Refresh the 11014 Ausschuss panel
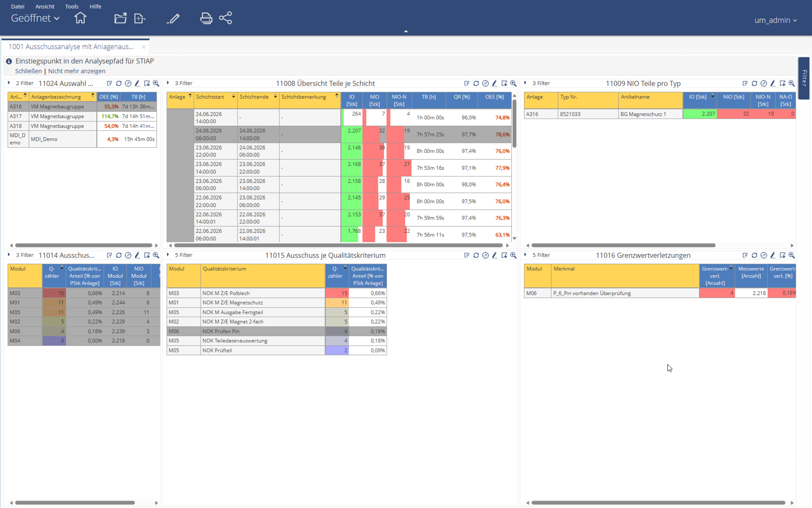The image size is (812, 508). 119,255
